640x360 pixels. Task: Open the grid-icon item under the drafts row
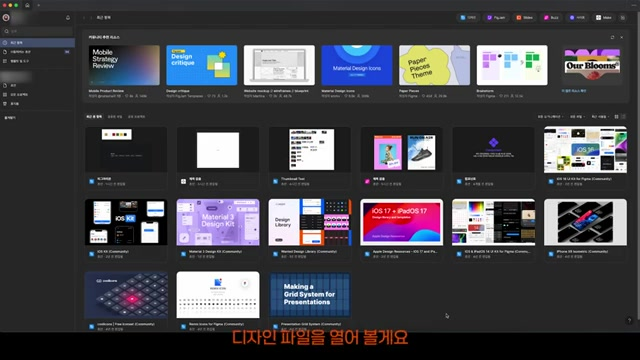(x=38, y=61)
